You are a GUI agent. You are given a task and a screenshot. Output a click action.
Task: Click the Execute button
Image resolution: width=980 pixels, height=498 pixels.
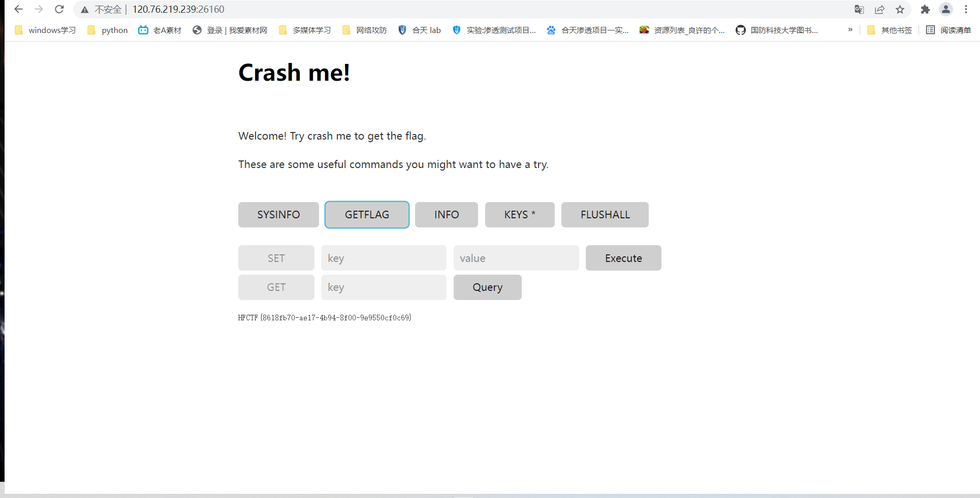[x=623, y=258]
